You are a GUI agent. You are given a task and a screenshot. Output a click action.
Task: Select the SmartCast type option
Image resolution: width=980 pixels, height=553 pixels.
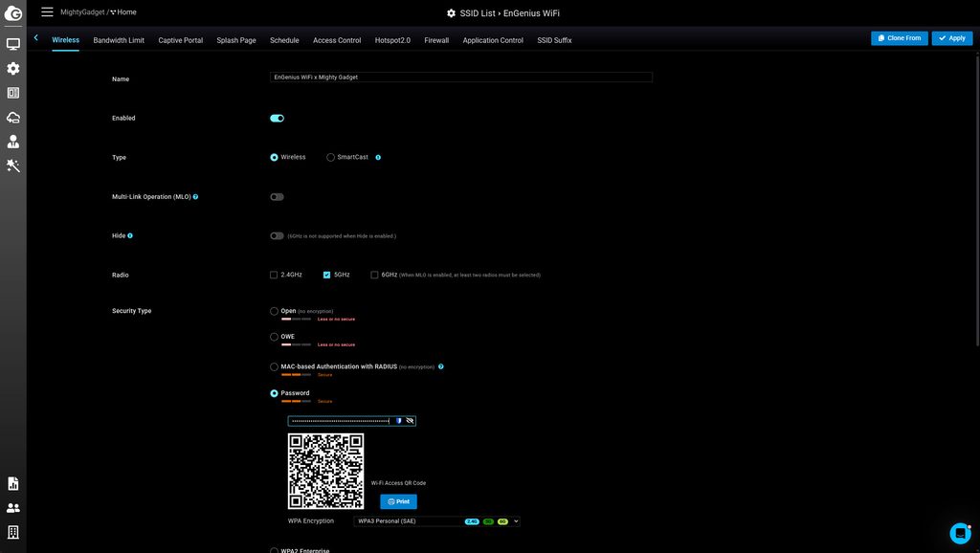(x=330, y=158)
